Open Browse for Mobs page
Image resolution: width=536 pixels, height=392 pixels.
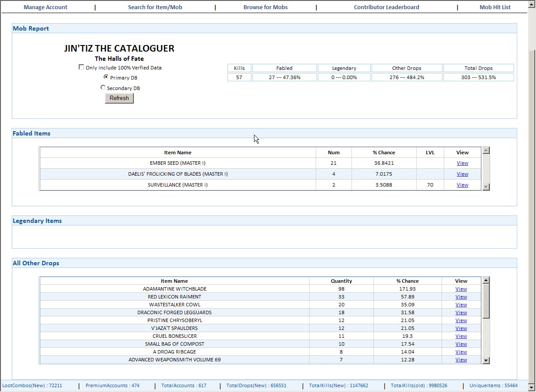coord(265,7)
